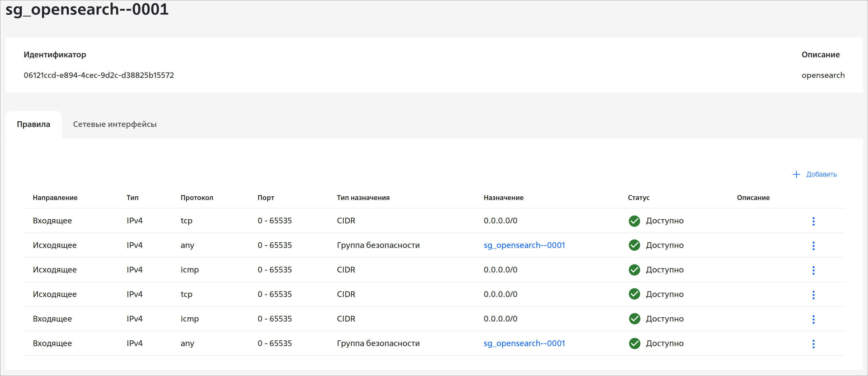Screen dimensions: 868x376
Task: Open actions menu for outgoing any rule
Action: coord(813,246)
